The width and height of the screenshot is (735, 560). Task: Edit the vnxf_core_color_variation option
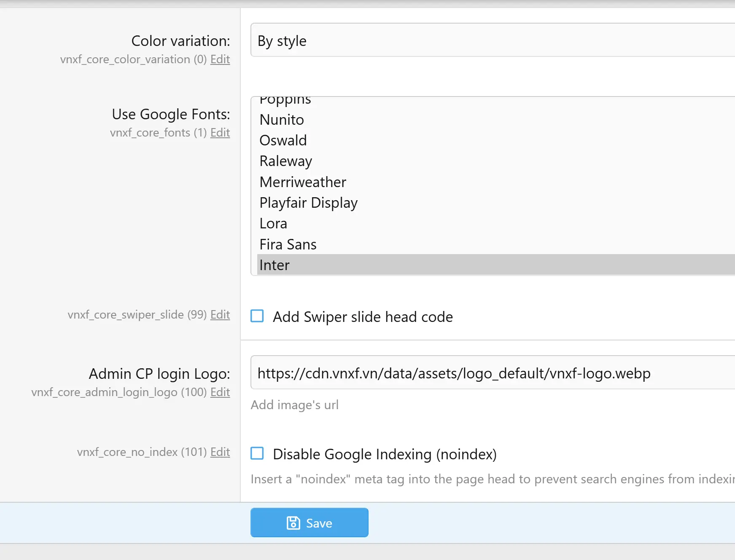coord(220,59)
